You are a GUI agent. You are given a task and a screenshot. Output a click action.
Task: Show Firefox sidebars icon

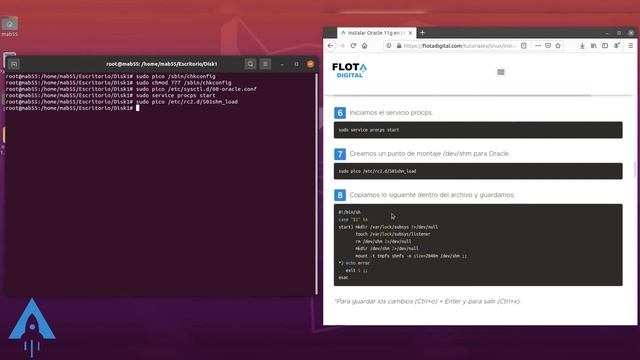pos(605,46)
